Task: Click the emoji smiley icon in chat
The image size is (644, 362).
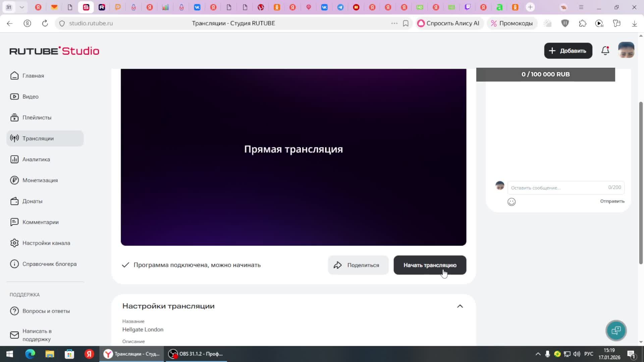Action: click(x=512, y=202)
